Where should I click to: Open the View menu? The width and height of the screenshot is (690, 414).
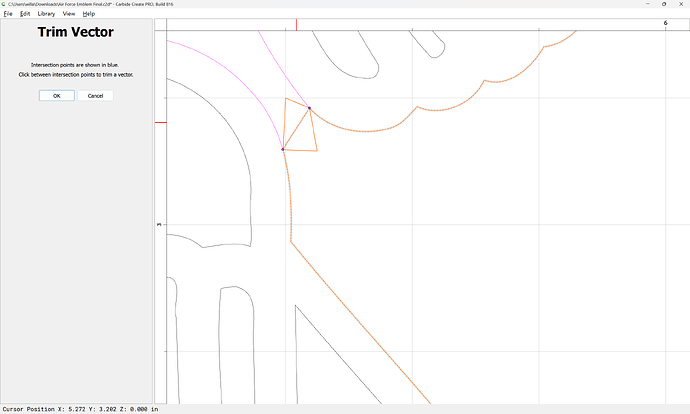(69, 14)
